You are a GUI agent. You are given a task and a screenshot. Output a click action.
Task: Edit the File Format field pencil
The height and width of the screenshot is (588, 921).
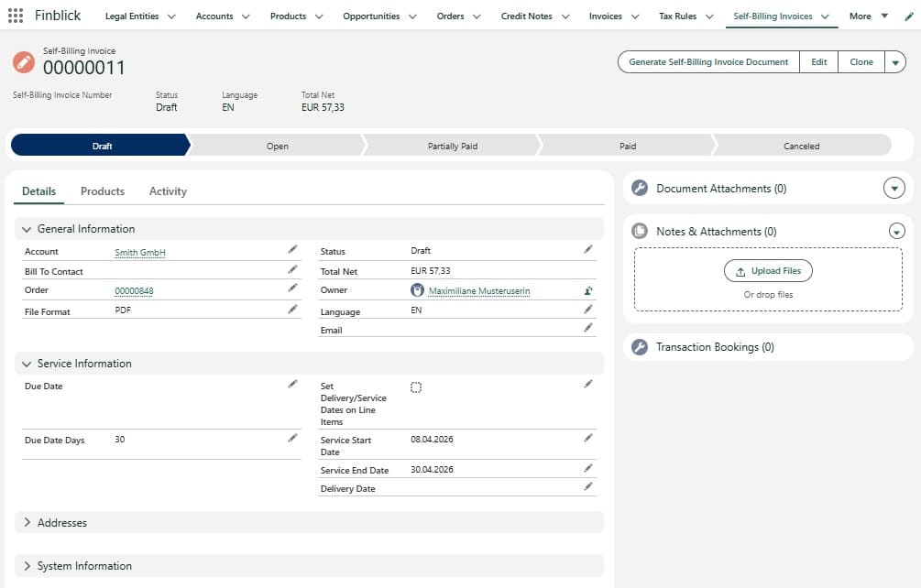click(292, 310)
